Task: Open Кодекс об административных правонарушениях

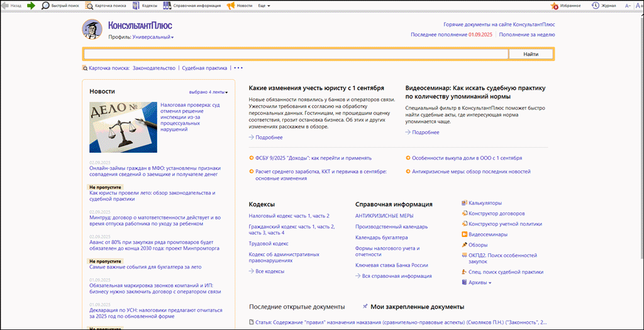Action: (x=284, y=257)
